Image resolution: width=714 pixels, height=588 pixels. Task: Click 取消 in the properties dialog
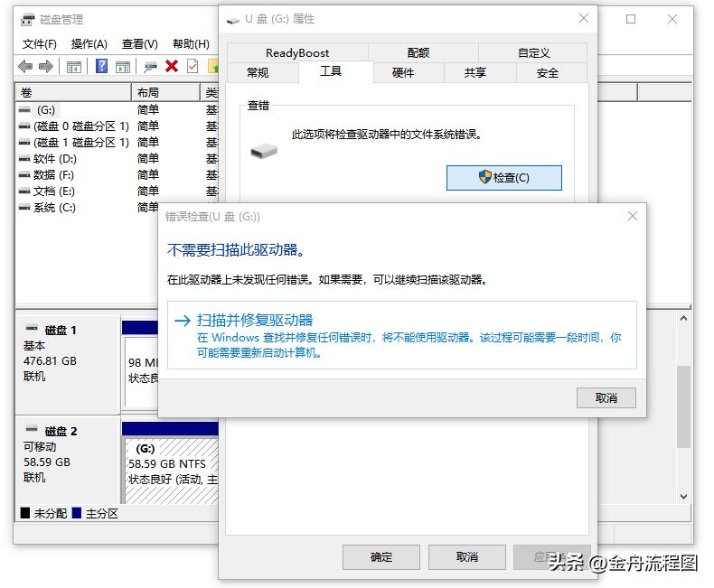467,557
